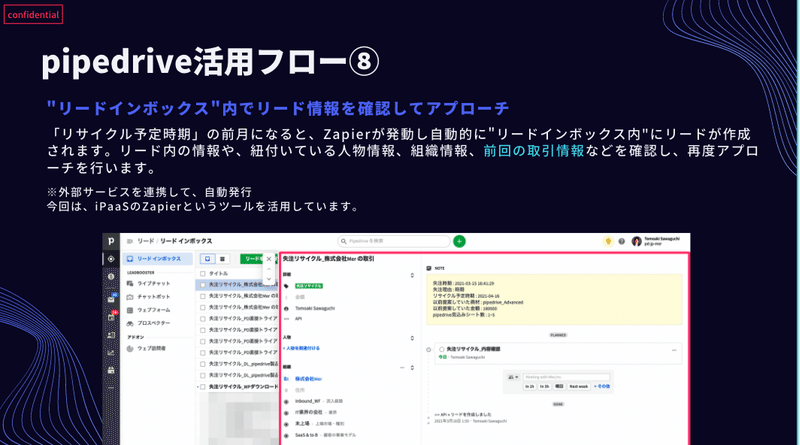Image resolution: width=800 pixels, height=445 pixels.
Task: Click the API source field in the details section
Action: [298, 319]
